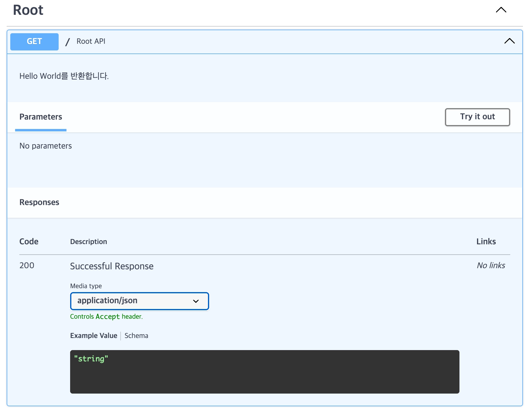The height and width of the screenshot is (412, 532).
Task: Click the Links column header
Action: (x=486, y=242)
